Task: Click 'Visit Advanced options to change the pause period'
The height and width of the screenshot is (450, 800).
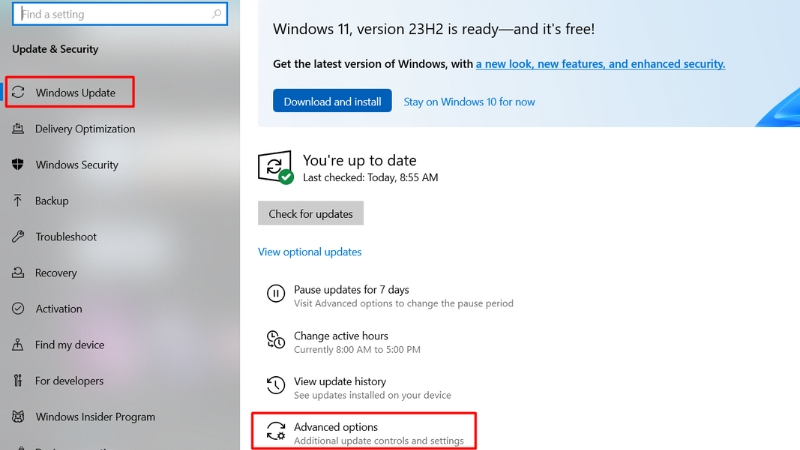Action: coord(404,303)
